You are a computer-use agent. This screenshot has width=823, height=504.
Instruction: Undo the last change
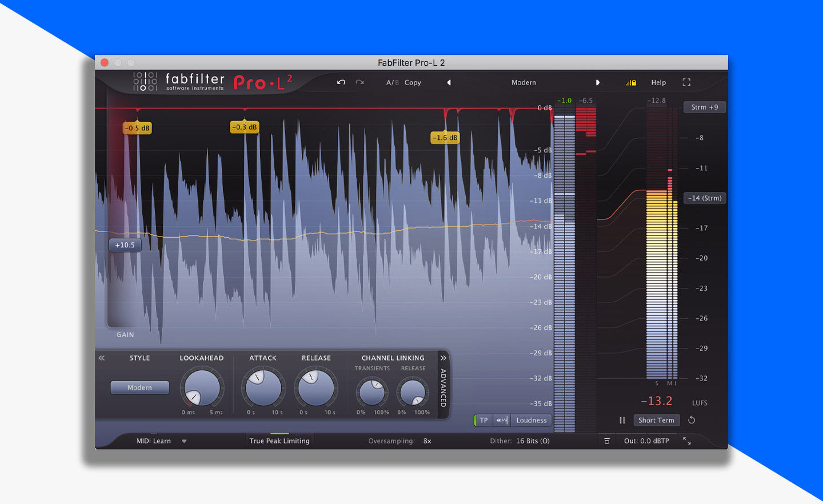341,82
